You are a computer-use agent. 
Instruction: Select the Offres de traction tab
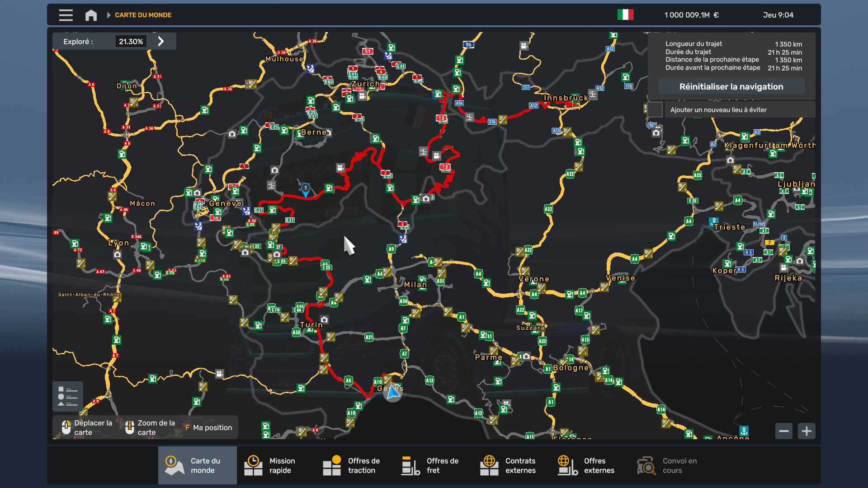click(352, 465)
